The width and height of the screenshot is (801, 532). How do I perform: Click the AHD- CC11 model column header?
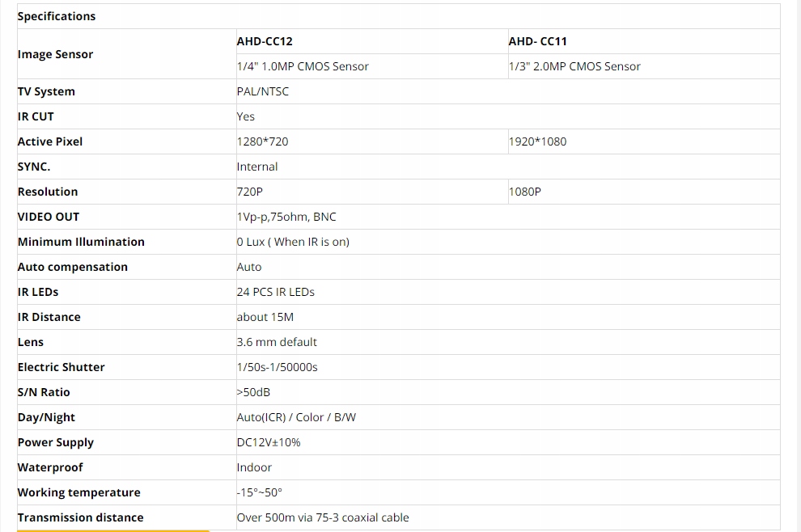537,41
